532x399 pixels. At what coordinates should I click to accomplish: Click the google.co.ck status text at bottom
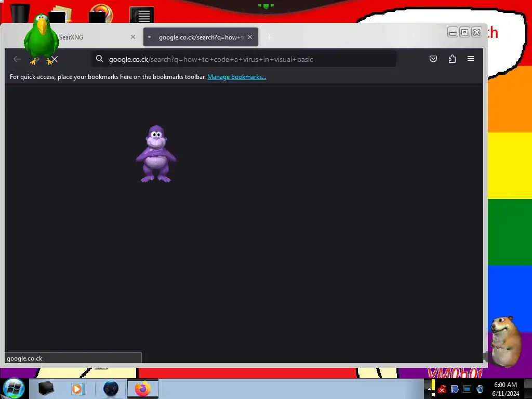tap(24, 358)
